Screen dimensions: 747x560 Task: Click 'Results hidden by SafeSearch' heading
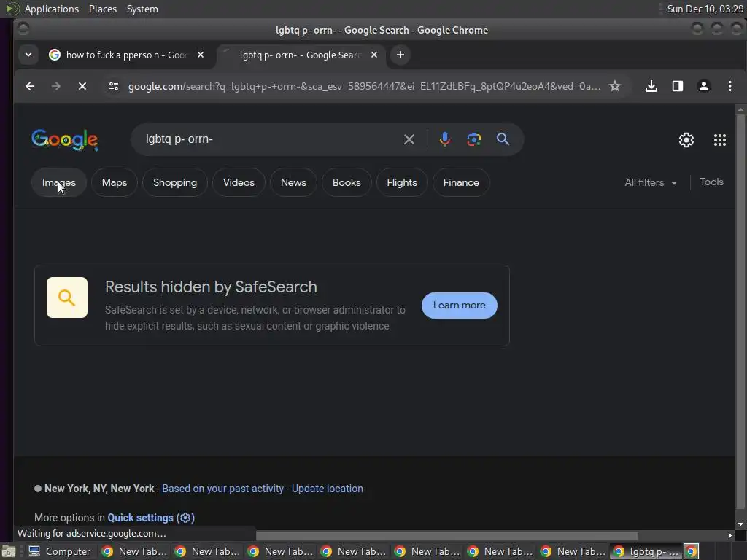pyautogui.click(x=211, y=287)
